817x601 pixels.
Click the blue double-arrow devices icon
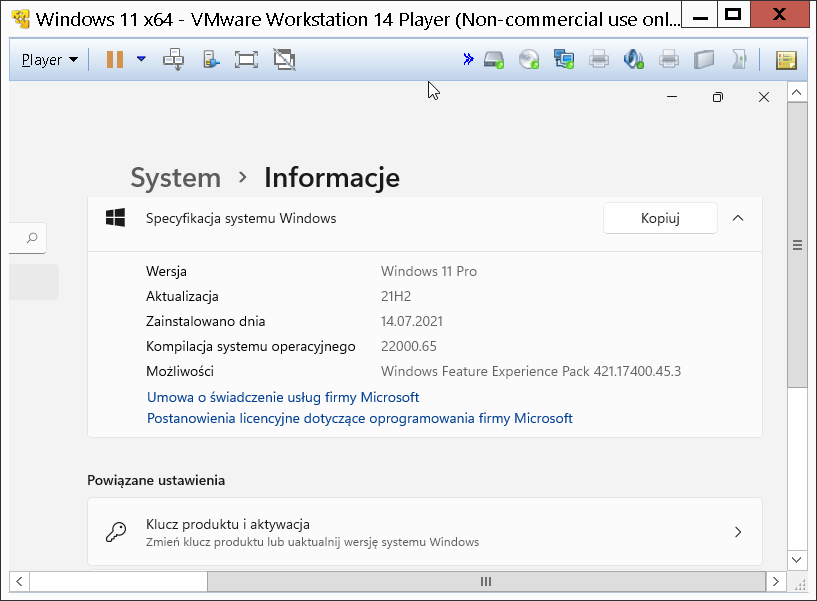[468, 59]
